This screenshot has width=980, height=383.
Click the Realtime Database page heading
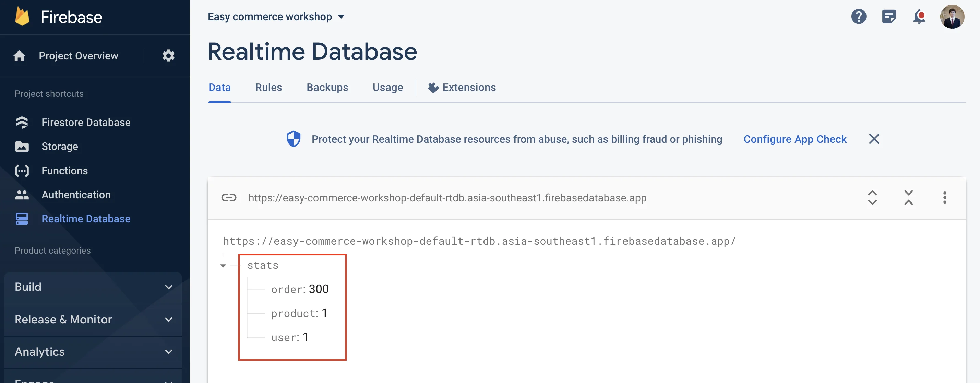312,51
